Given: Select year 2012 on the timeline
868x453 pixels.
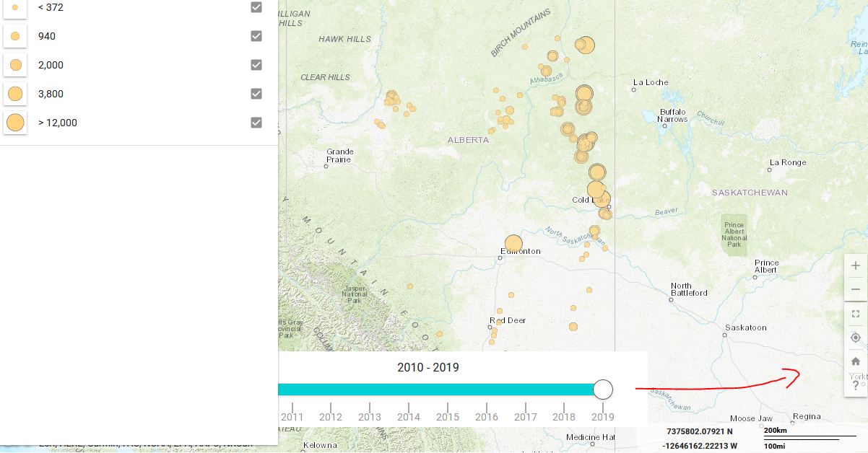Looking at the screenshot, I should 331,417.
